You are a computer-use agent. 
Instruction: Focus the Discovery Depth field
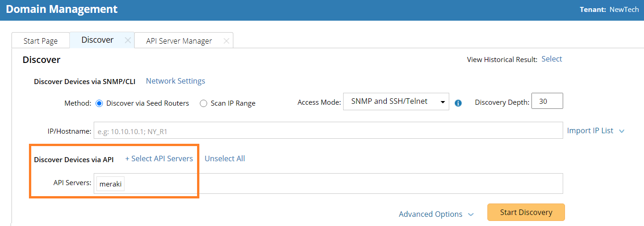tap(547, 102)
